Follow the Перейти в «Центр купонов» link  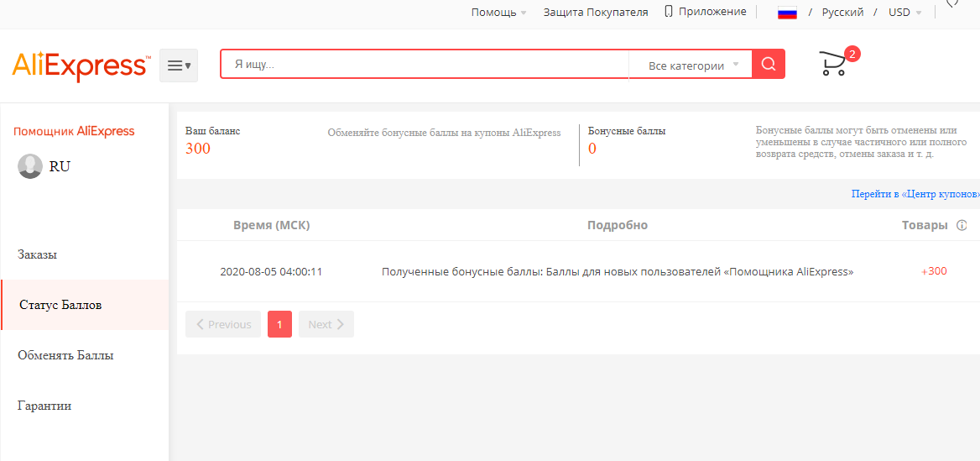pyautogui.click(x=915, y=195)
